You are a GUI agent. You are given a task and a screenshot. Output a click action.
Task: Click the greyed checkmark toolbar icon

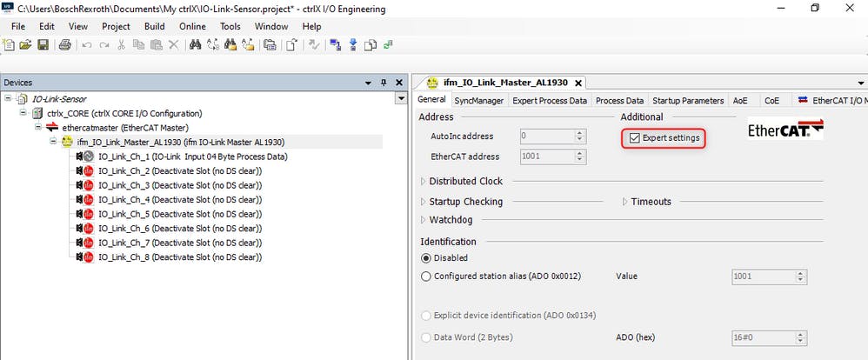pos(314,45)
